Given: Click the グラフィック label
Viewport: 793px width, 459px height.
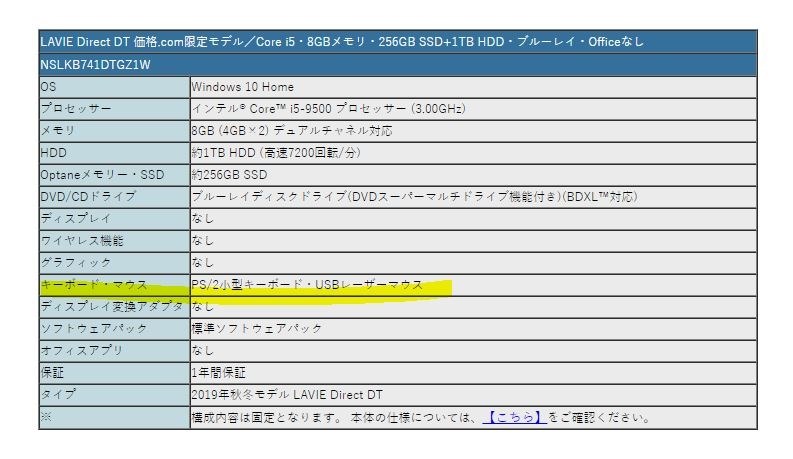Looking at the screenshot, I should 76,263.
